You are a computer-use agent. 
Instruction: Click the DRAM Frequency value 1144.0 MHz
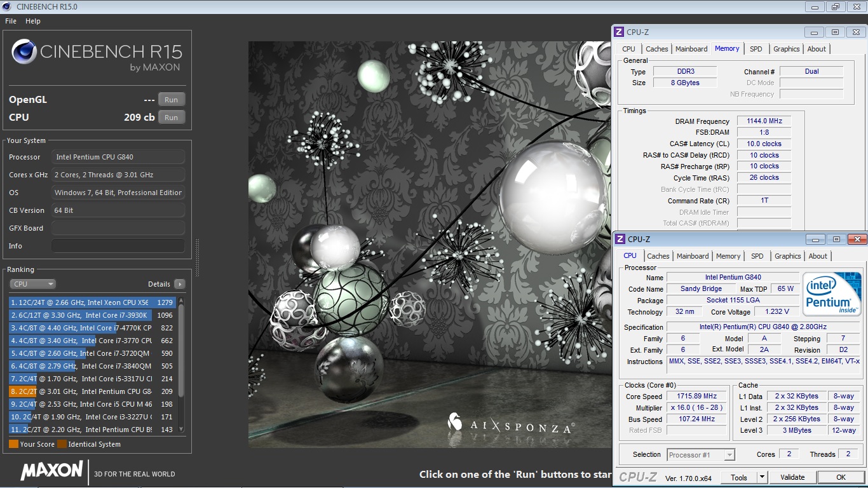coord(764,121)
